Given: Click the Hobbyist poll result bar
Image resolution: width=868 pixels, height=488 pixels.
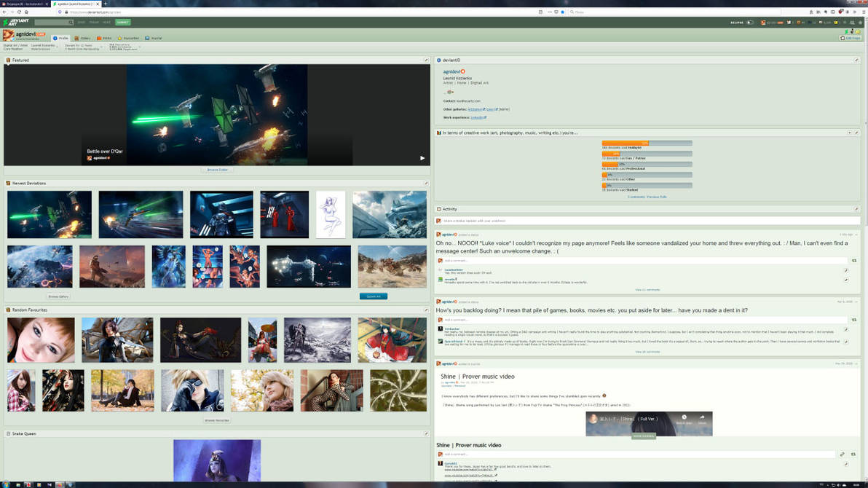Looking at the screenshot, I should (x=647, y=143).
